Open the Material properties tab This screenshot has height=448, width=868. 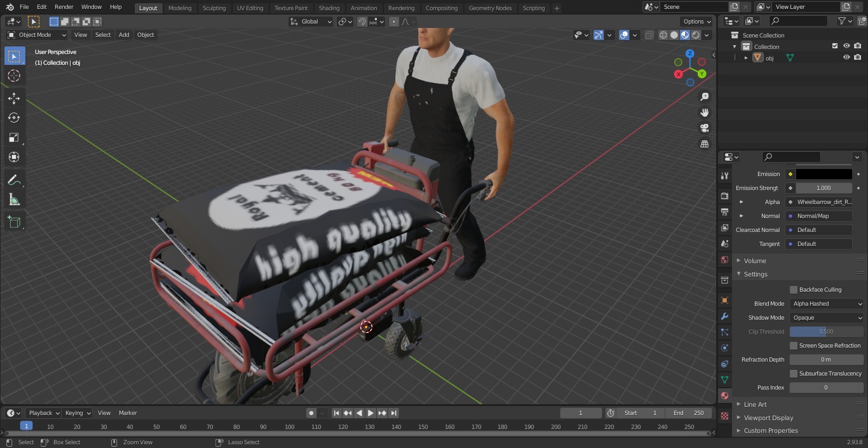point(724,395)
